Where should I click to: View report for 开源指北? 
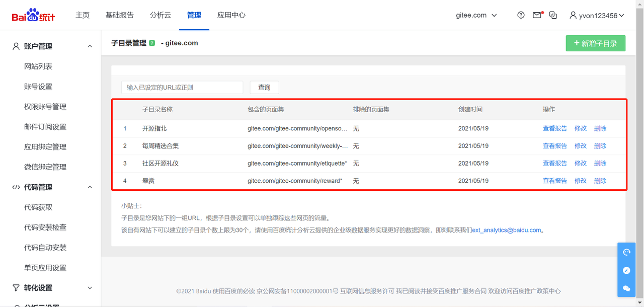[x=555, y=128]
